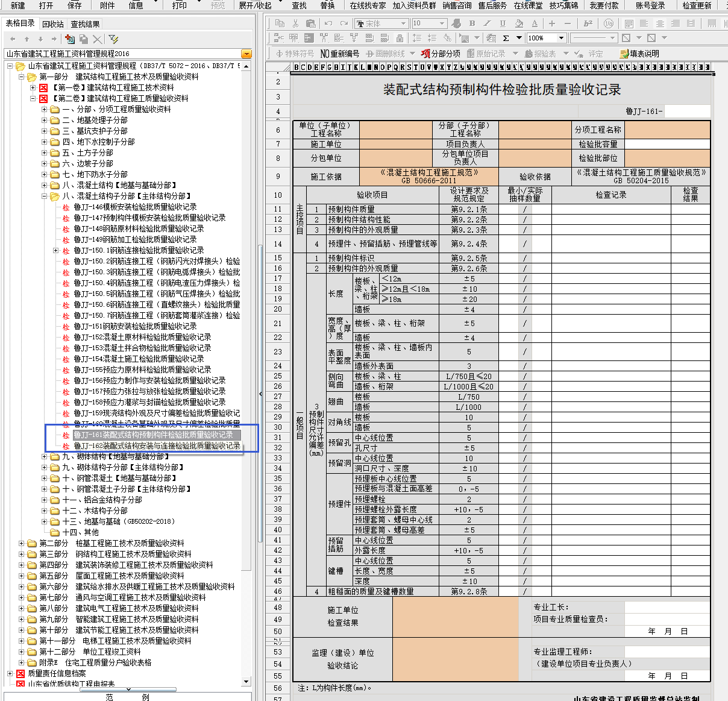Click the tree scrollbar down arrow
The height and width of the screenshot is (701, 728).
(x=246, y=681)
